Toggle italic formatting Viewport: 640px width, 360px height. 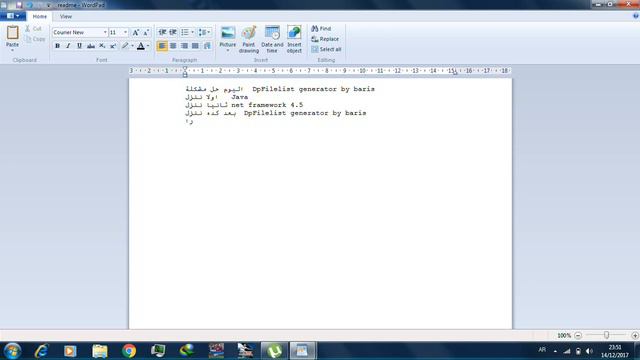tap(68, 46)
